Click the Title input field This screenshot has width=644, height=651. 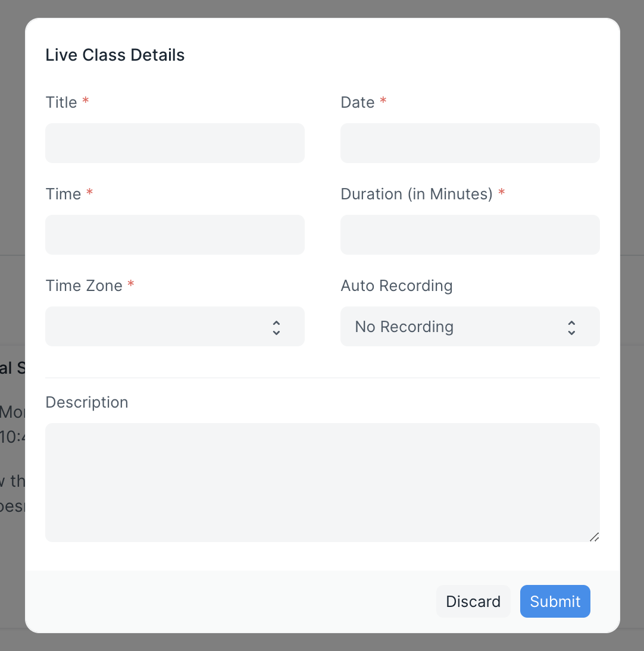point(175,143)
